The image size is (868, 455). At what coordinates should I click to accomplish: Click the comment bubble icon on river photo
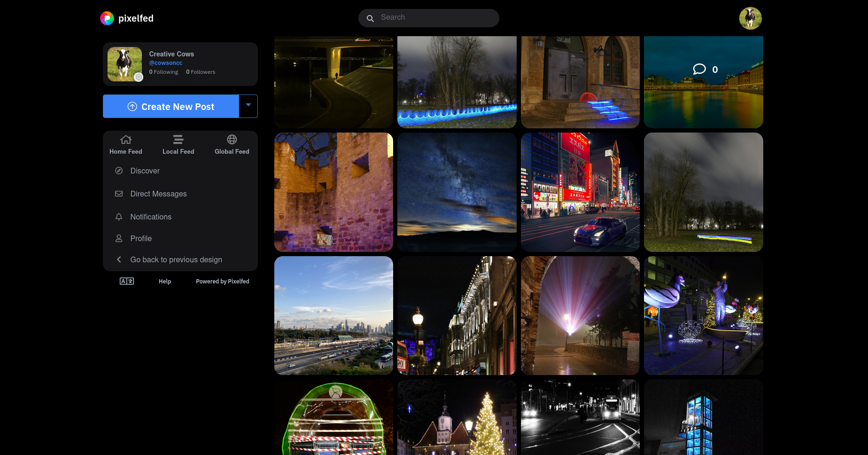tap(699, 69)
